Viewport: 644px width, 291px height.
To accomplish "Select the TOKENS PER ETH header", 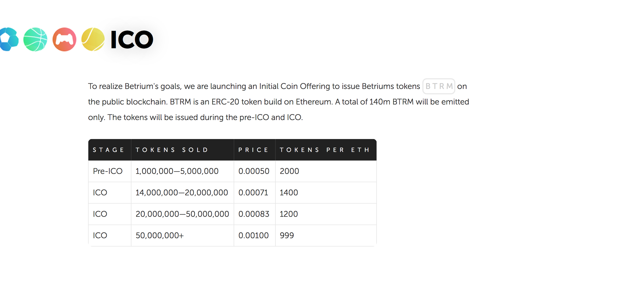I will 325,150.
